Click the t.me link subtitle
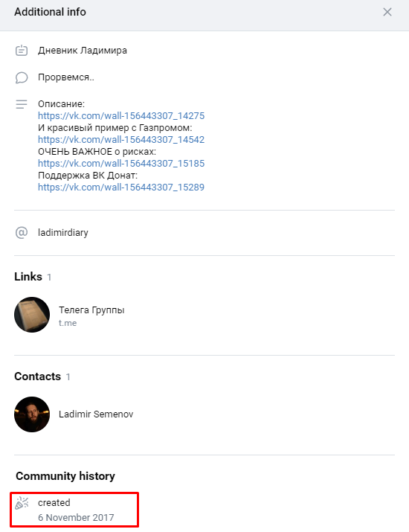409x532 pixels. pyautogui.click(x=68, y=323)
